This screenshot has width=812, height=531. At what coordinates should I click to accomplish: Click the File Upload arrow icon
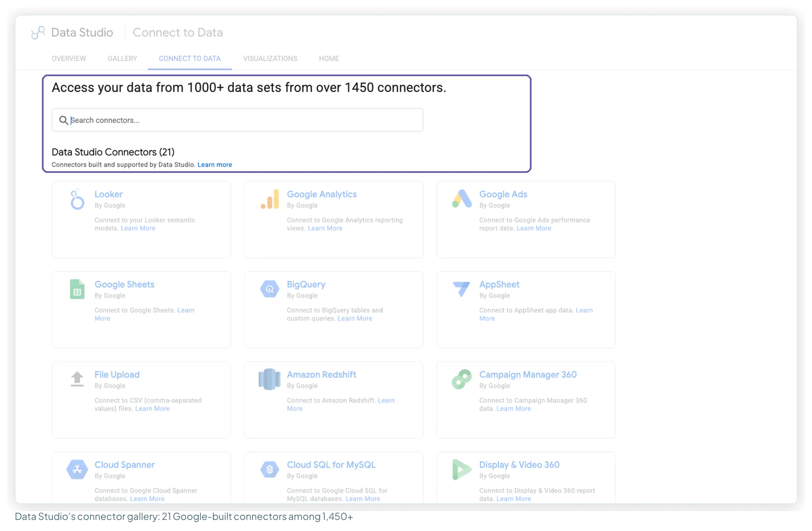pos(77,379)
